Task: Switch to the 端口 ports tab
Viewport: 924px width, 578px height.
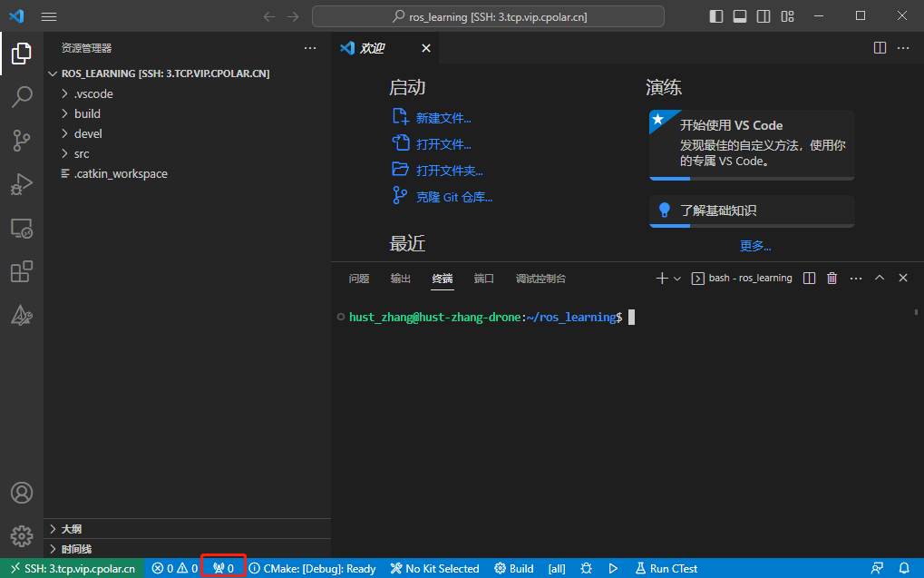Action: 484,279
